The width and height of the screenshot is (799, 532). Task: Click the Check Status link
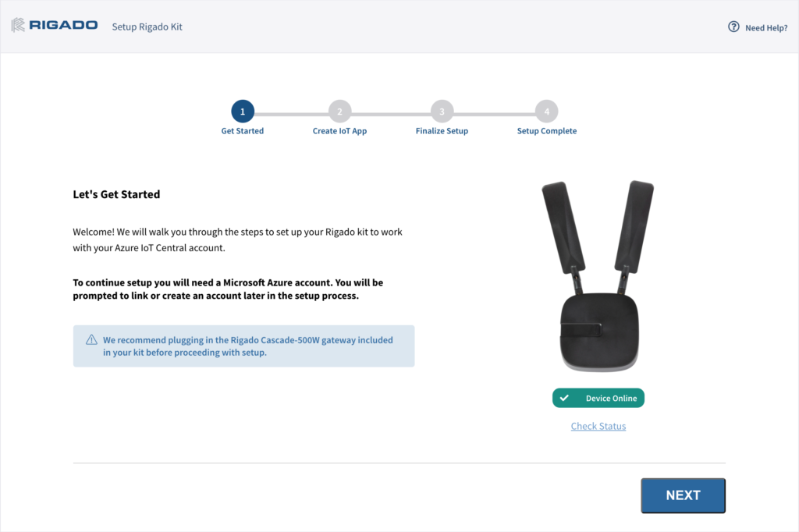click(598, 426)
